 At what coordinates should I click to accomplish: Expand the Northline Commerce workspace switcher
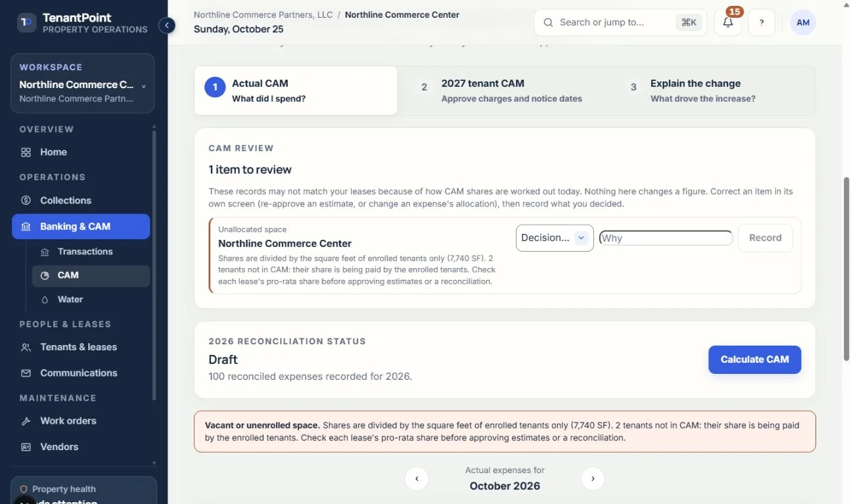coord(83,83)
